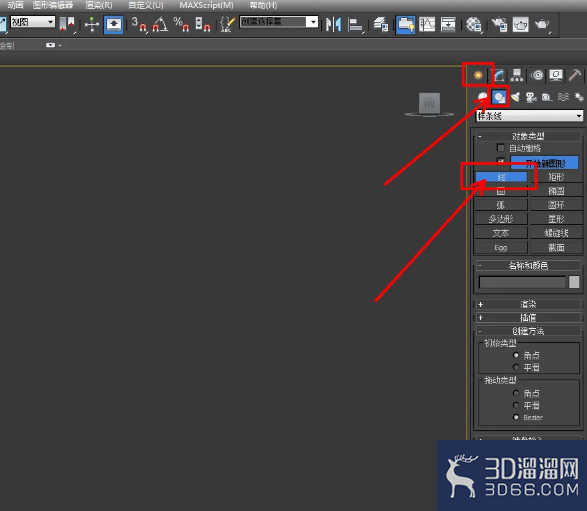Open Edit Named Selection Sets icon
The height and width of the screenshot is (511, 587).
227,24
